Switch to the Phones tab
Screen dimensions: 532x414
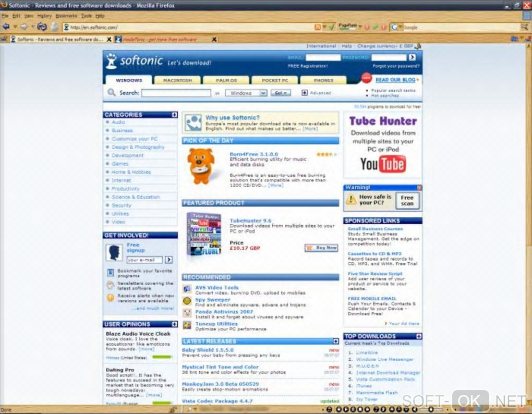tap(323, 80)
